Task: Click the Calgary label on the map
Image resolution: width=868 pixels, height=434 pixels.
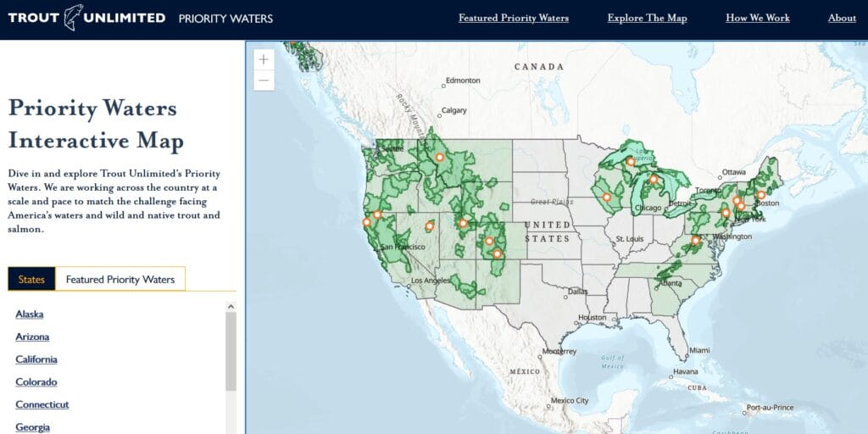Action: coord(454,110)
